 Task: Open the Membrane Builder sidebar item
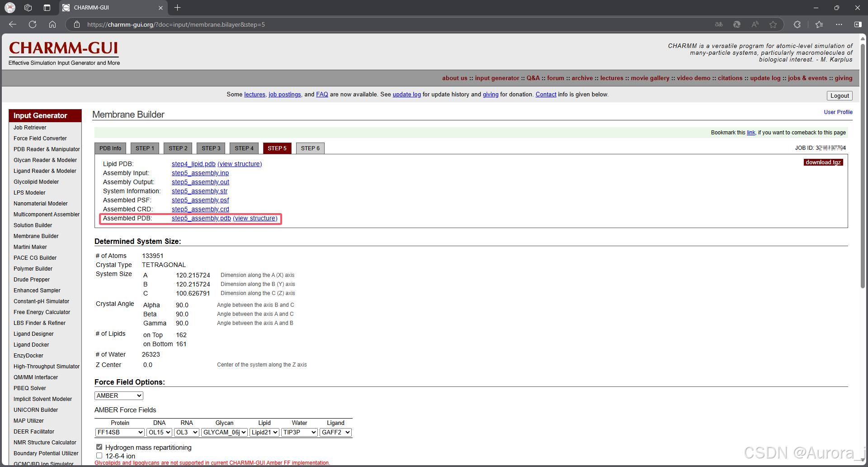point(36,236)
